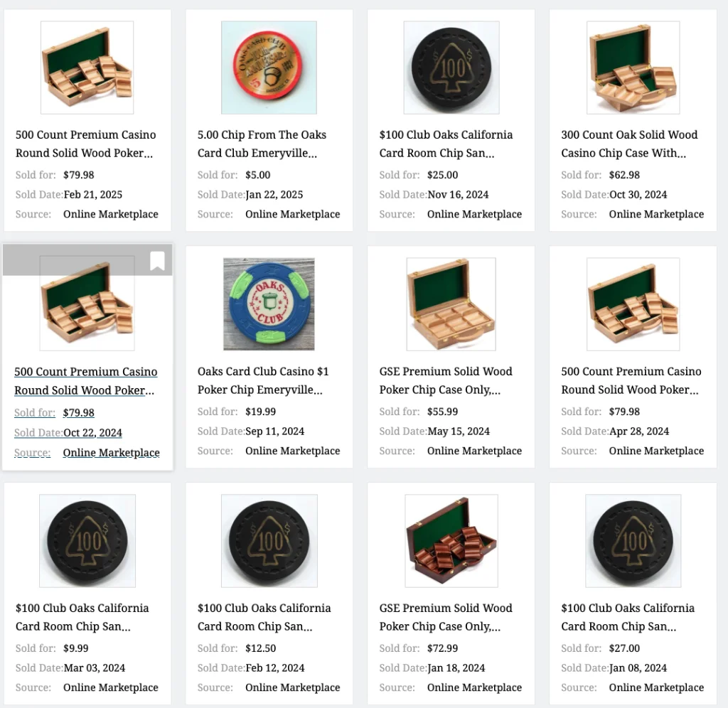Open the black $100 chip image sold Nov 16, 2024
728x708 pixels.
tap(451, 68)
